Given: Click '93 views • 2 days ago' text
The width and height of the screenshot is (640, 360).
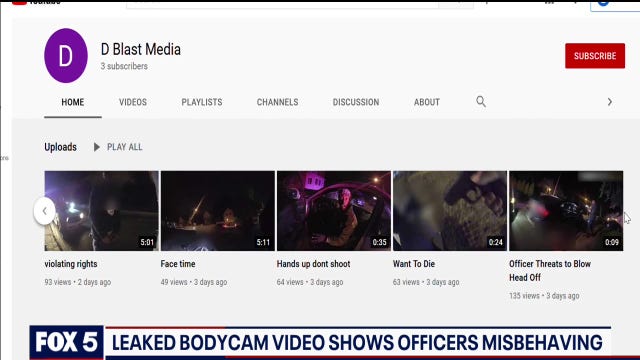Looking at the screenshot, I should (x=78, y=282).
